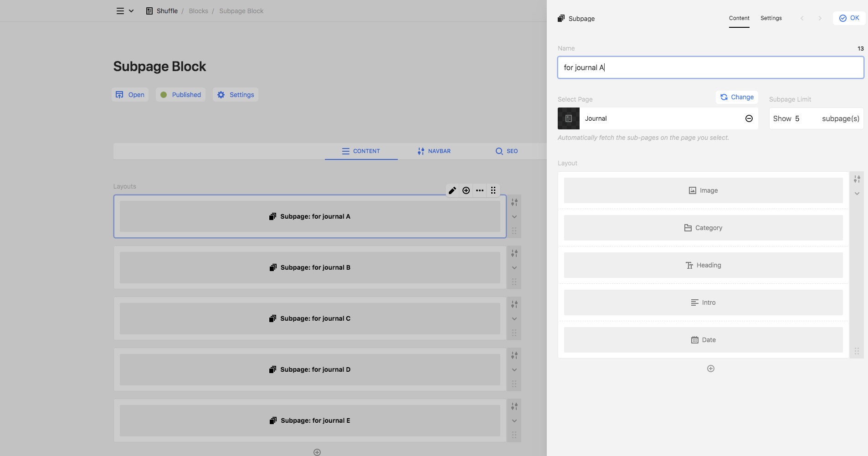This screenshot has width=868, height=456.
Task: Switch to the NAVBAR tab
Action: click(x=434, y=151)
